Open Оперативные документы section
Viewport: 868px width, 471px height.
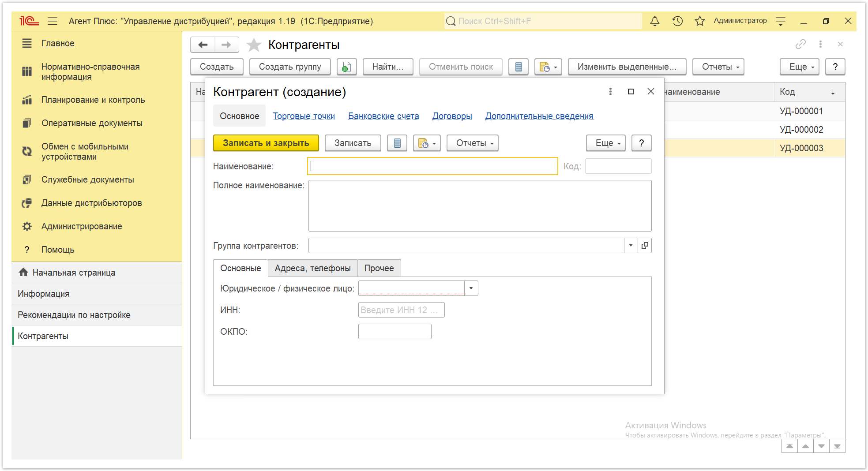pos(92,123)
